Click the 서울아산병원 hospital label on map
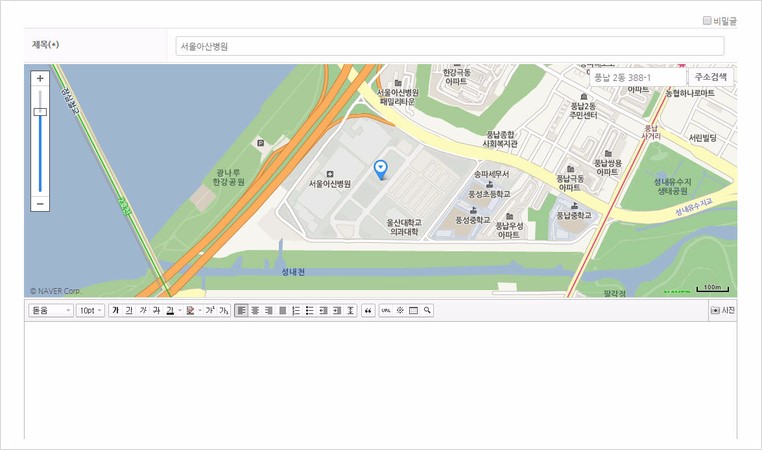762x450 pixels. [329, 184]
